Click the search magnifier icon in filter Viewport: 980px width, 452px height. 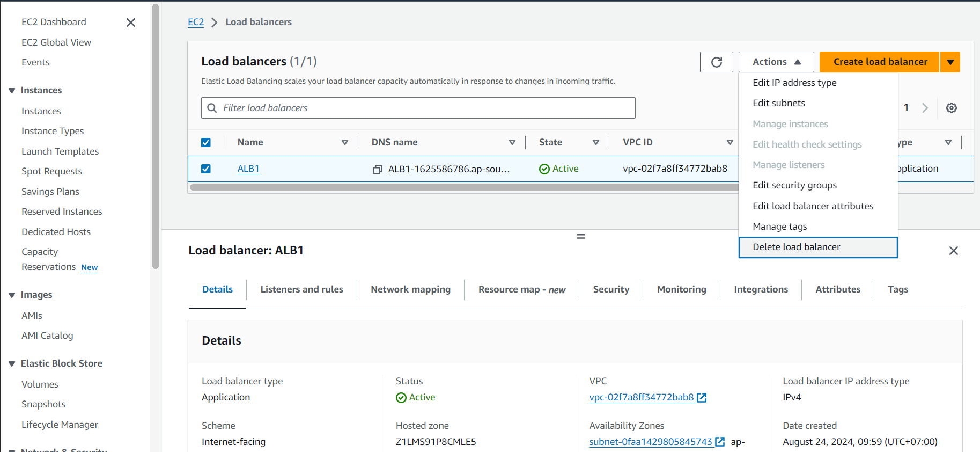(x=212, y=108)
